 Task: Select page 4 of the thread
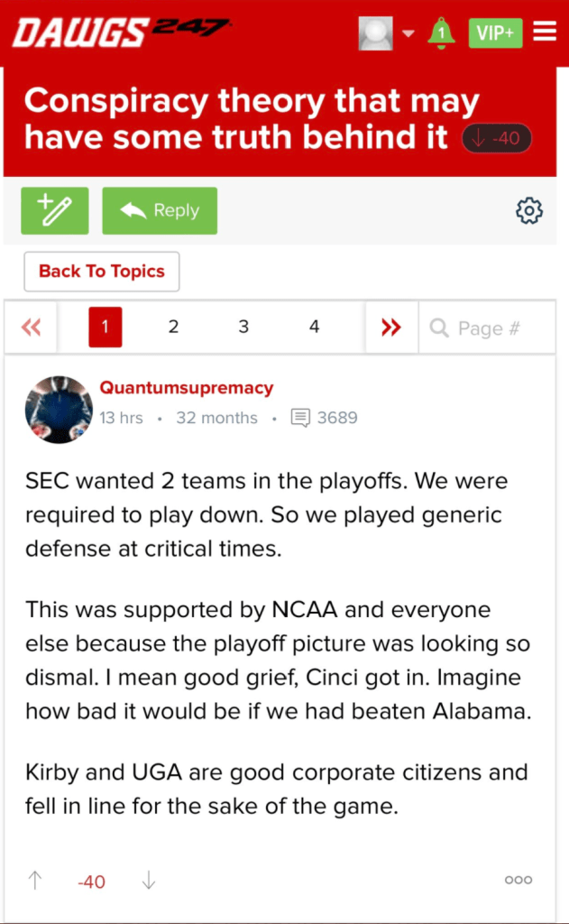coord(314,328)
